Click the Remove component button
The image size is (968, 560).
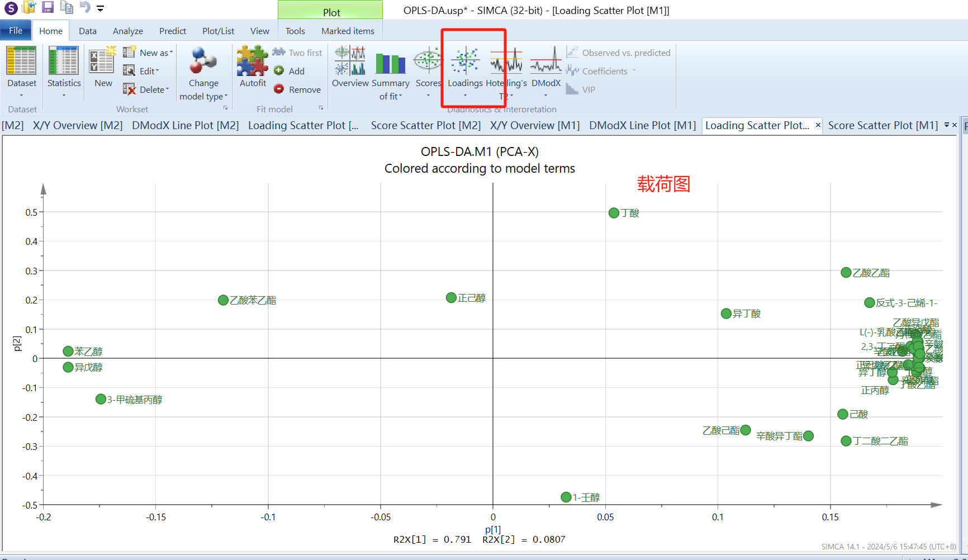coord(297,89)
